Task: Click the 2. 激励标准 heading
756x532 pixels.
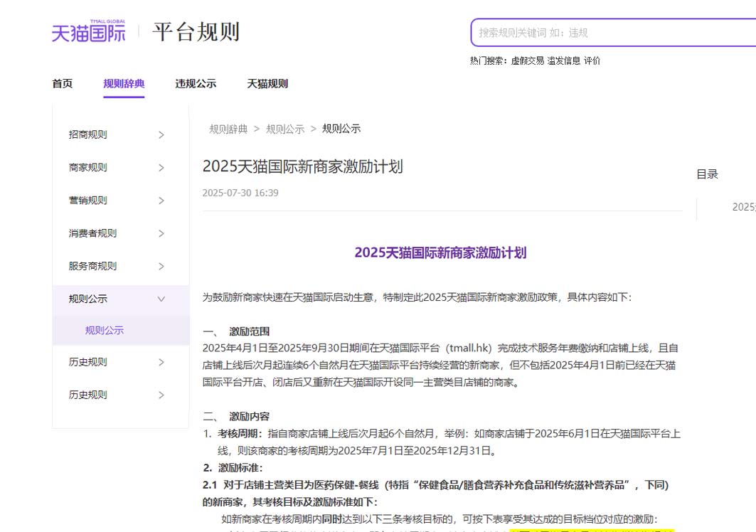Action: click(x=233, y=468)
